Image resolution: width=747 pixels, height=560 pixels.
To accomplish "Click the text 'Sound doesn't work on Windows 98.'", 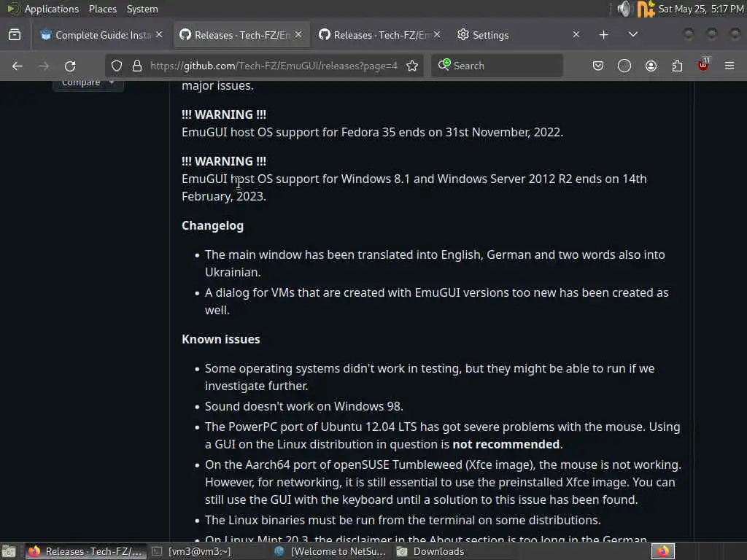I will point(304,406).
